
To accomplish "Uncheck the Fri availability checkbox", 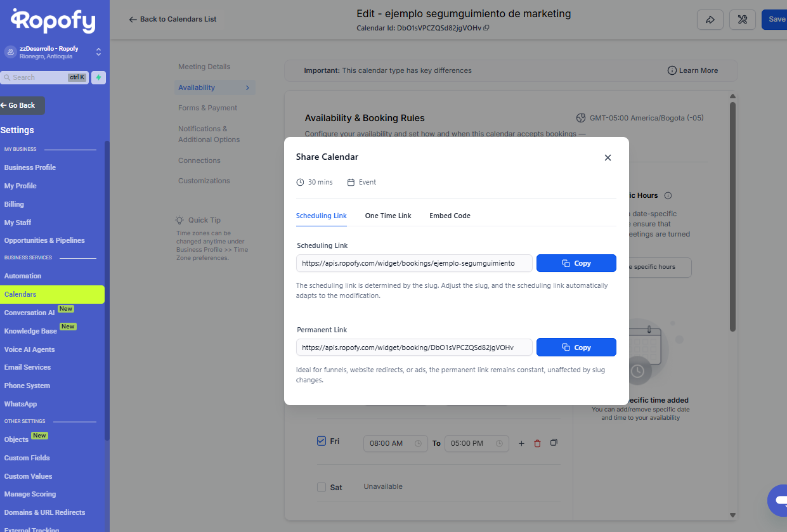I will pos(322,441).
